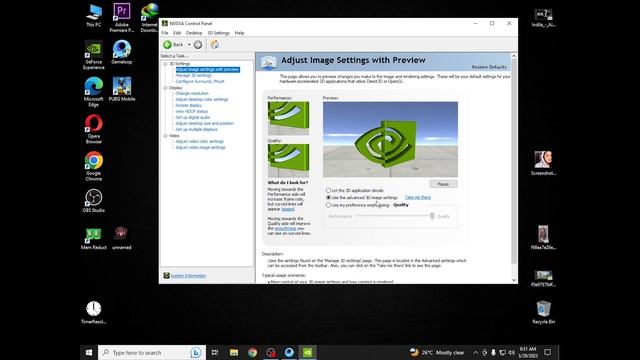This screenshot has width=640, height=360.
Task: Click the scroll down arrow in right pane
Action: point(514,280)
